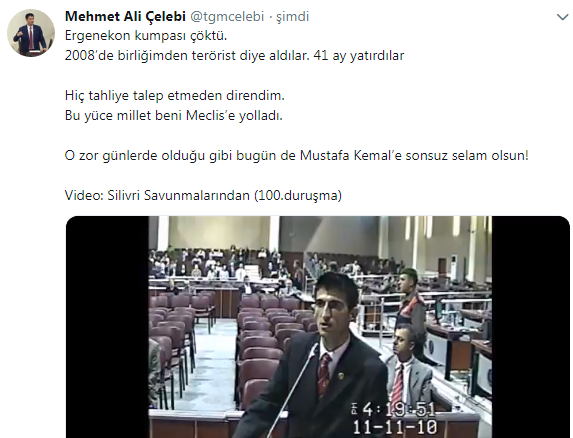The image size is (573, 438).
Task: Open Mehmet Ali Çelebi's profile avatar
Action: (31, 33)
